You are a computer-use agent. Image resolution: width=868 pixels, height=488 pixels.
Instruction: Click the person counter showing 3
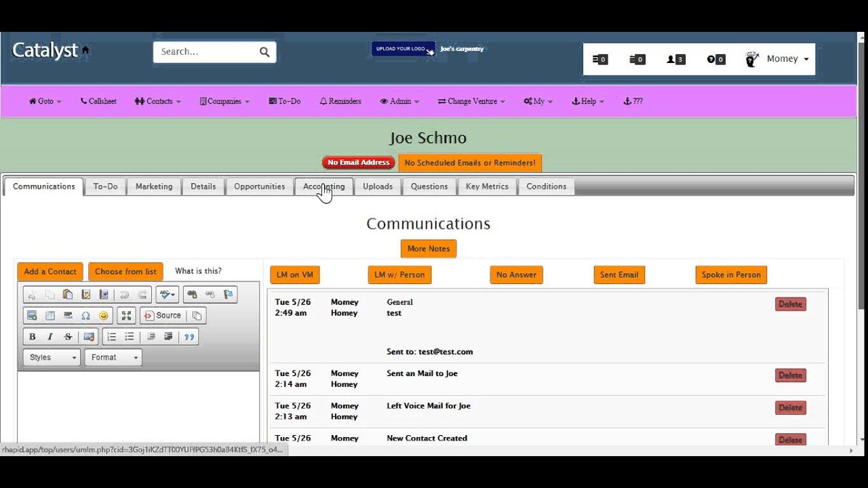[x=675, y=60]
